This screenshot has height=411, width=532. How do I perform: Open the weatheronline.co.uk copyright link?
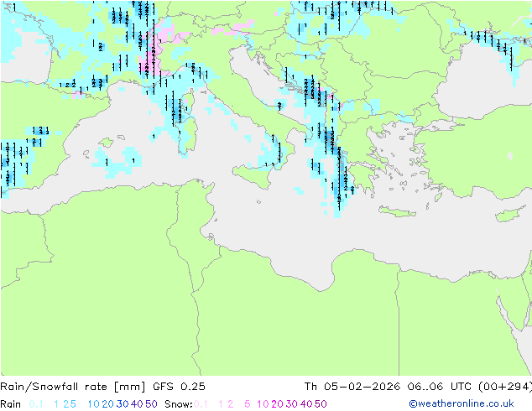[x=462, y=403]
